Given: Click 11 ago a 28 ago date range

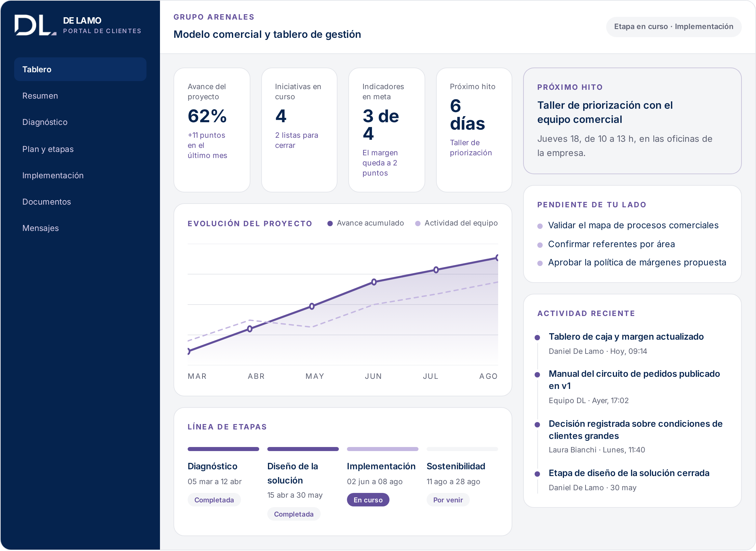Looking at the screenshot, I should click(x=453, y=482).
